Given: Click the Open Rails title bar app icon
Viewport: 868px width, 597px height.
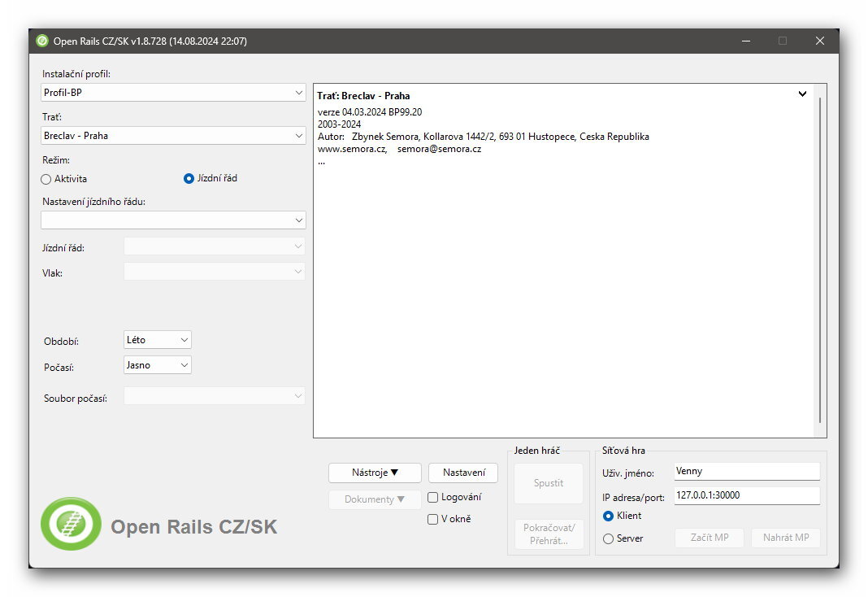Looking at the screenshot, I should coord(42,41).
